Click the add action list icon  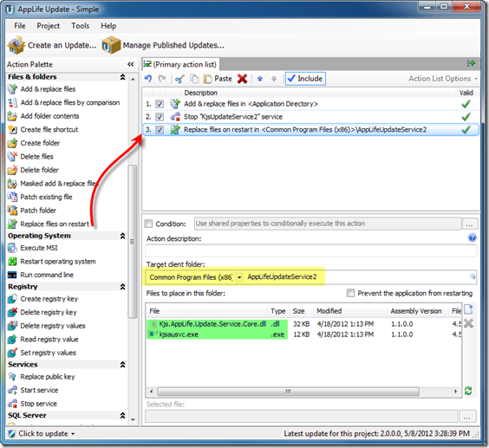[471, 63]
